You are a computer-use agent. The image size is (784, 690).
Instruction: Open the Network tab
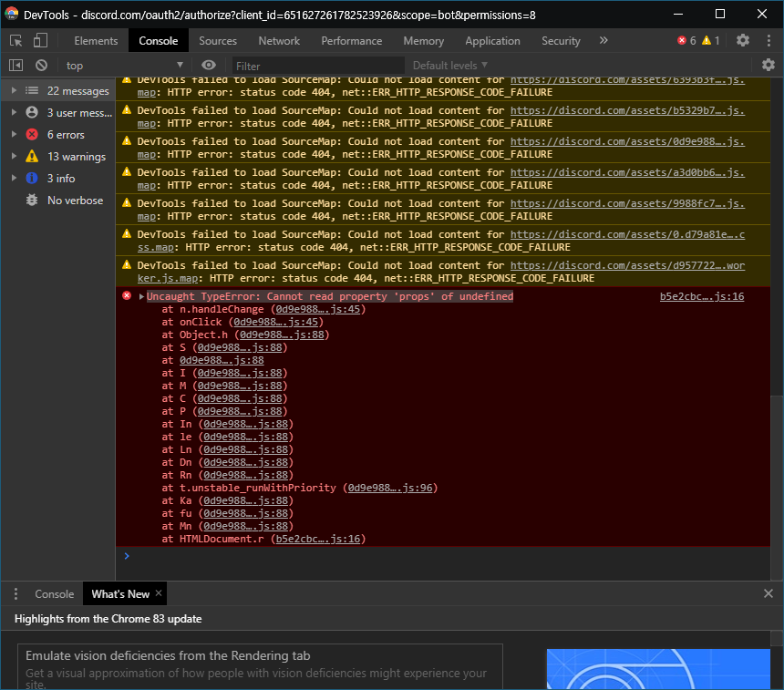click(x=279, y=41)
